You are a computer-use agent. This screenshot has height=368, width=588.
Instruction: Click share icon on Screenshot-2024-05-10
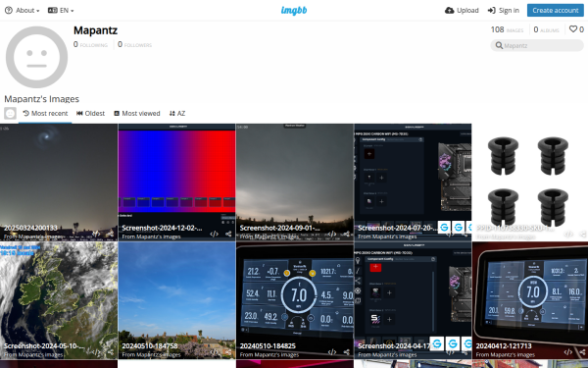tap(111, 352)
